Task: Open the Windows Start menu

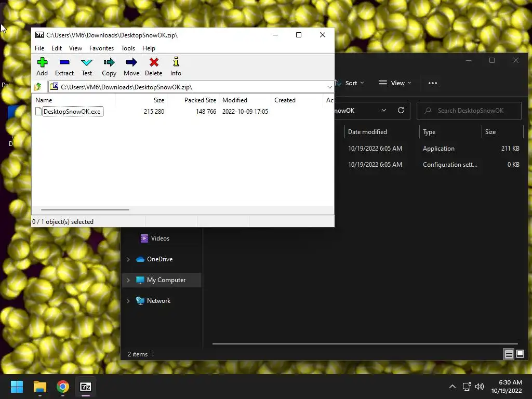Action: (17, 387)
